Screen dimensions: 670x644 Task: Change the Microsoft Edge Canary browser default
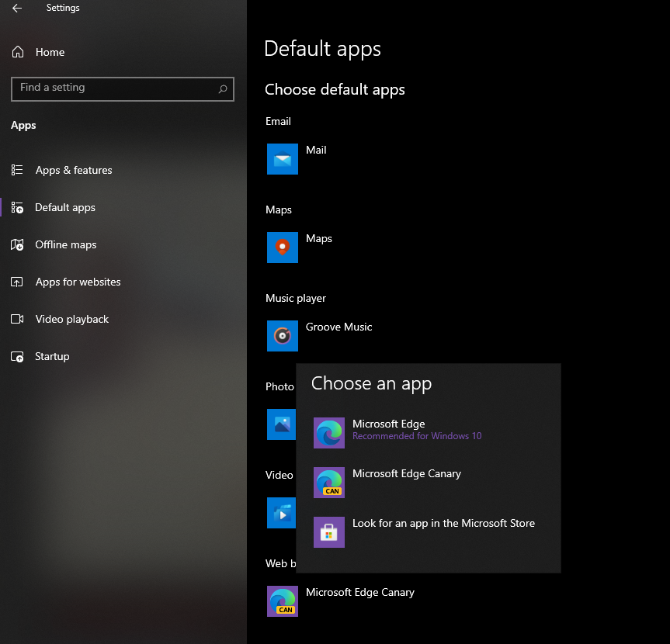coord(360,592)
